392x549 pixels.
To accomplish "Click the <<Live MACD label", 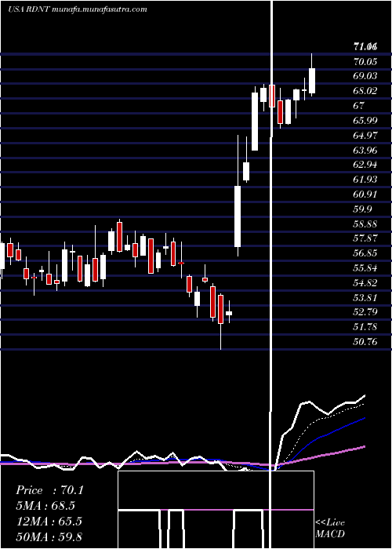I will (x=330, y=528).
